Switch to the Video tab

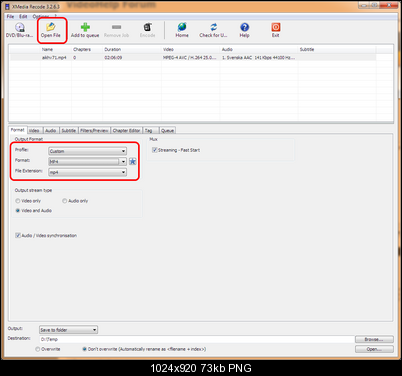pyautogui.click(x=34, y=130)
